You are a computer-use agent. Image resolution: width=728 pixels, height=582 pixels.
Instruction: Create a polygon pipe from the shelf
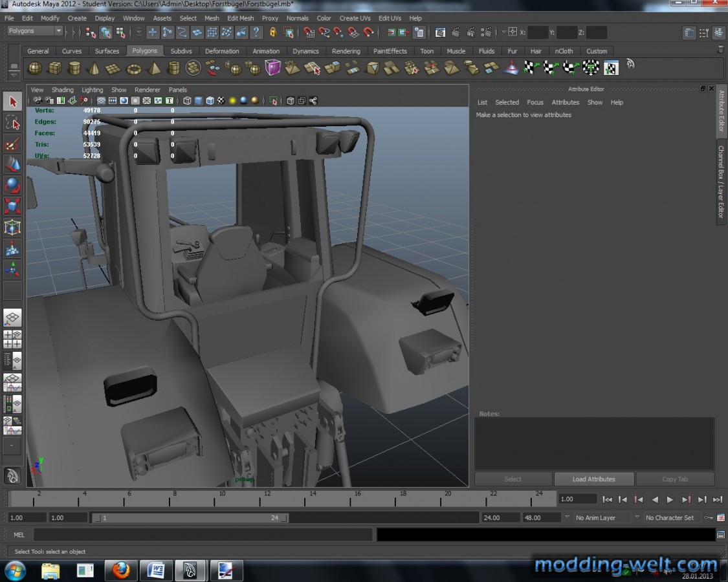point(173,69)
